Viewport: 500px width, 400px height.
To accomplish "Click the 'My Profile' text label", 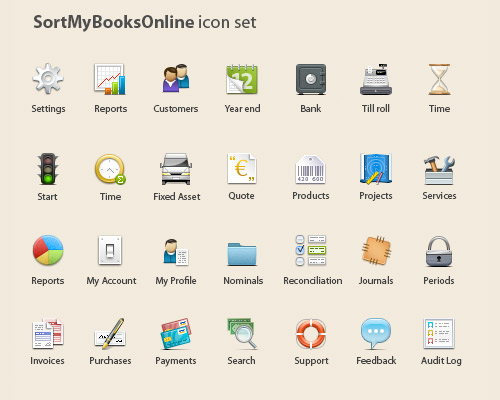I will click(x=176, y=281).
